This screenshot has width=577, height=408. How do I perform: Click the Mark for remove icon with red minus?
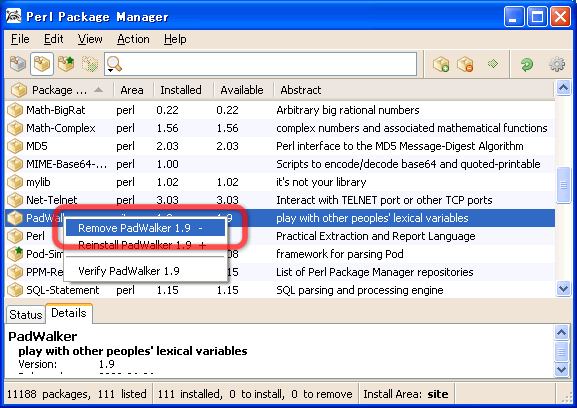[x=465, y=64]
